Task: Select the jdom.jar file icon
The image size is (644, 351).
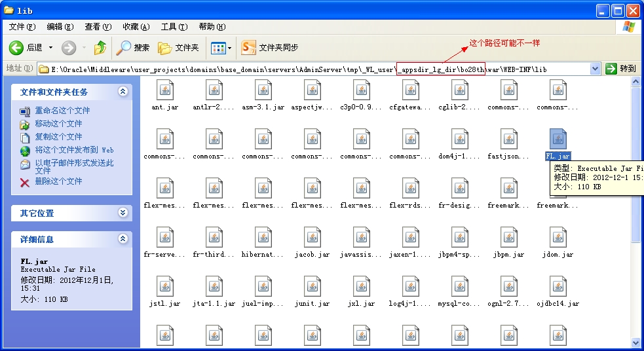Action: (x=558, y=237)
